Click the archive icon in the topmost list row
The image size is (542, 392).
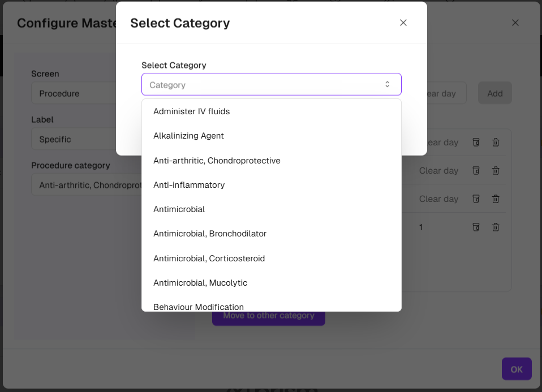(476, 143)
